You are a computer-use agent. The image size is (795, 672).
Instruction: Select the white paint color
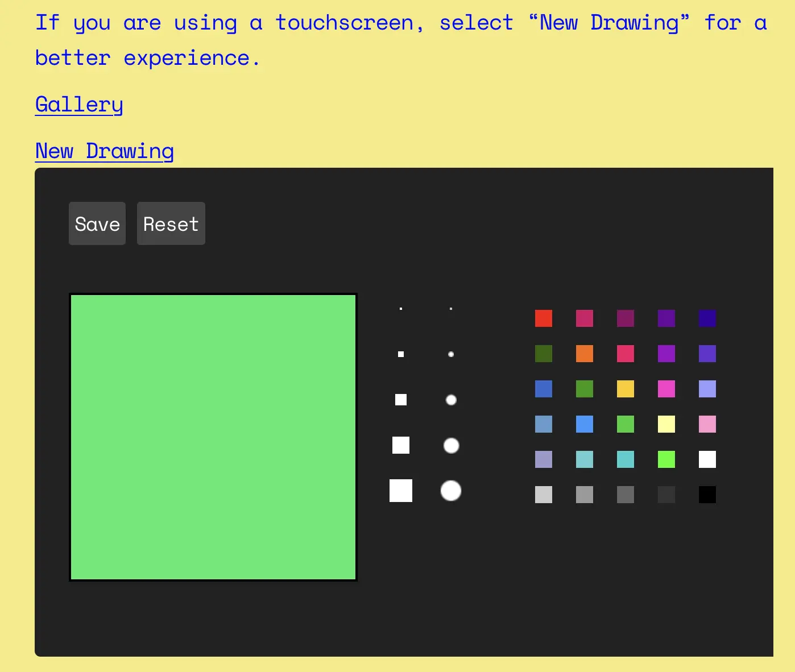click(707, 459)
